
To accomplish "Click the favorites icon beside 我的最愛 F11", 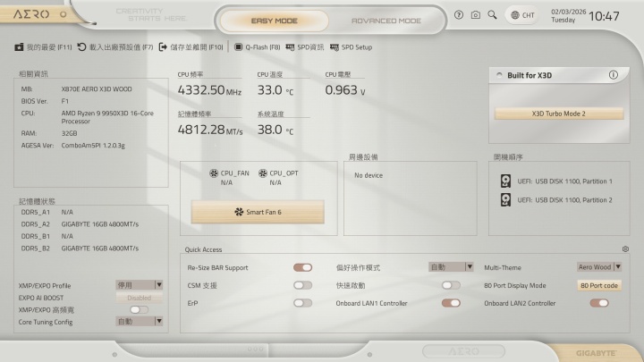I will (x=19, y=47).
